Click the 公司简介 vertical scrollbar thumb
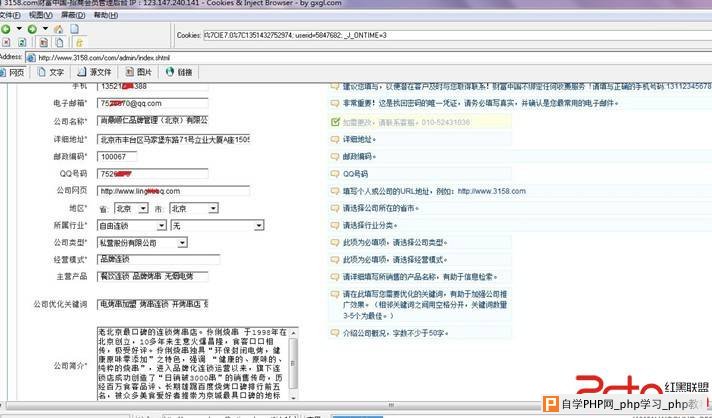 (293, 363)
